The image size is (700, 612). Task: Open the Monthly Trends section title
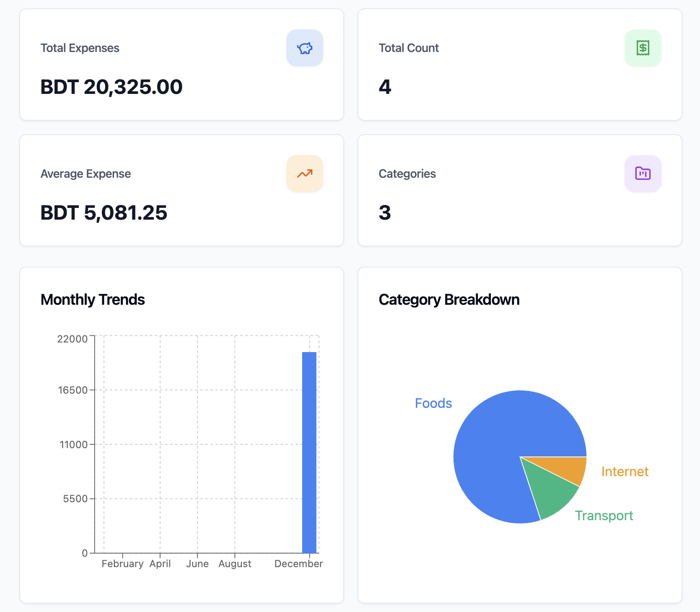coord(93,299)
